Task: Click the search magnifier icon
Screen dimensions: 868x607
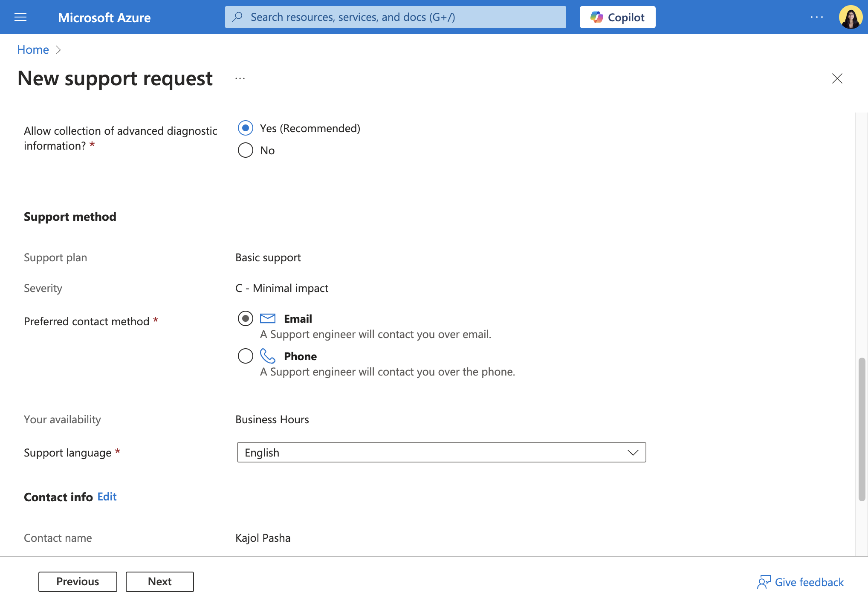Action: point(237,17)
